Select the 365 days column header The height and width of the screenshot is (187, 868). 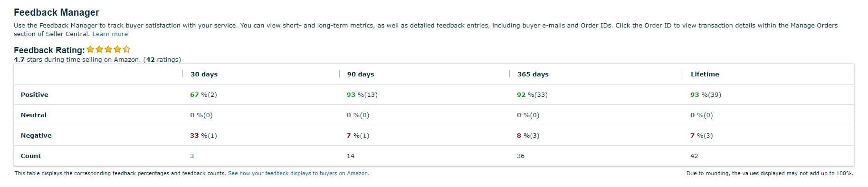pos(533,75)
